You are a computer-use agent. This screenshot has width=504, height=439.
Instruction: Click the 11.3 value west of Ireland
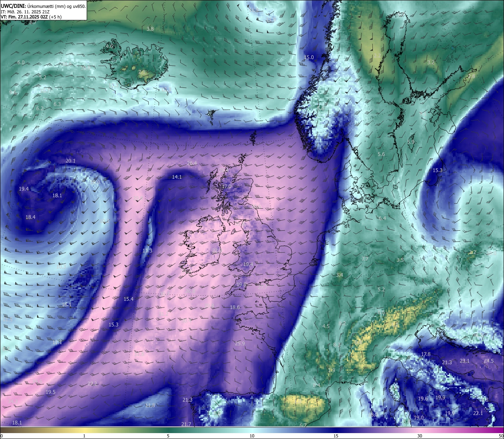(x=147, y=250)
